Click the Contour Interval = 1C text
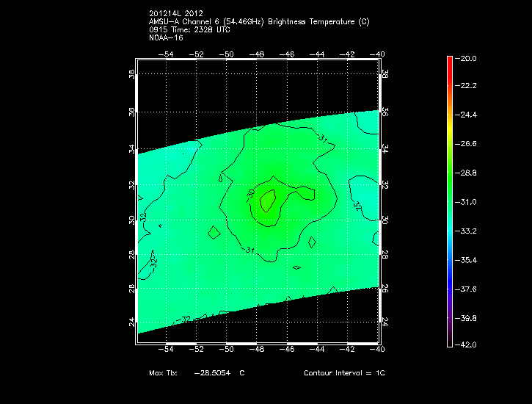Image resolution: width=532 pixels, height=404 pixels. coord(344,373)
